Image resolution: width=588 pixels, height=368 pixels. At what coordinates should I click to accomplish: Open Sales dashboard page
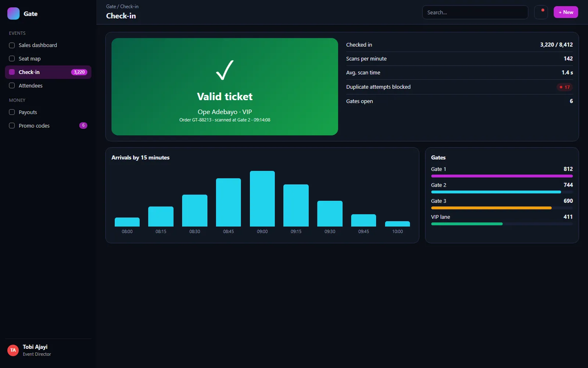point(48,45)
